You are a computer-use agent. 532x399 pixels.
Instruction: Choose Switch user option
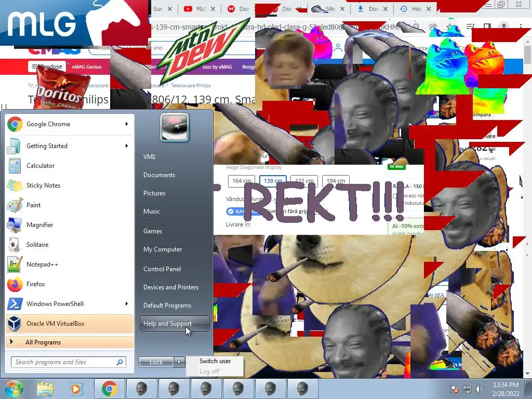click(x=215, y=361)
